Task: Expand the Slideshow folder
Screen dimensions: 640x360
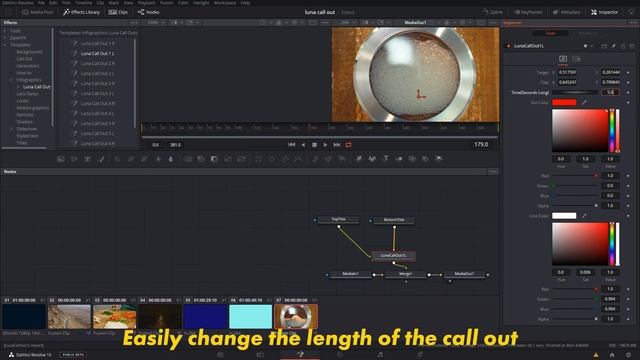Action: (x=11, y=129)
